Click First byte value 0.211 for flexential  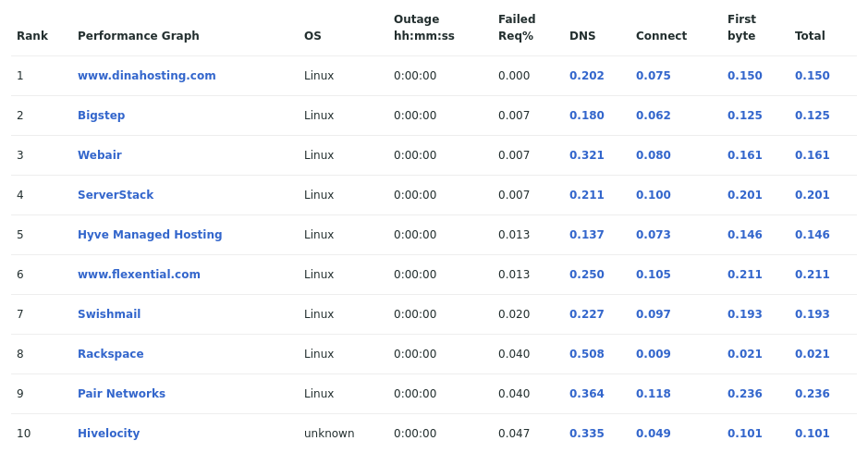[x=745, y=275]
